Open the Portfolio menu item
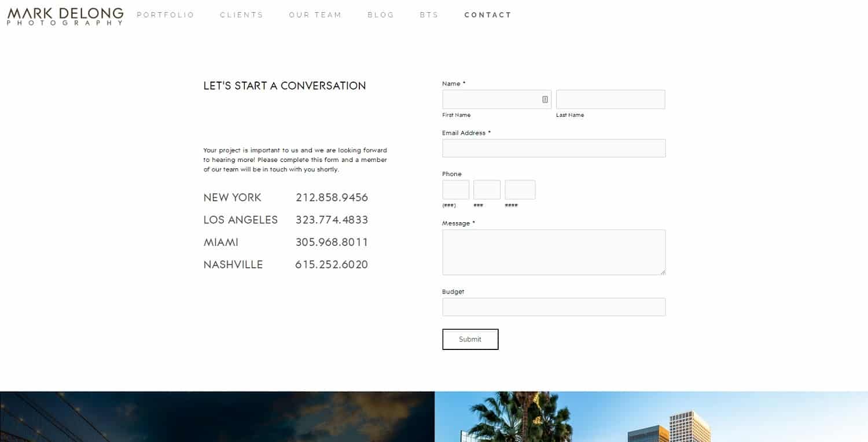The height and width of the screenshot is (442, 868). [165, 15]
